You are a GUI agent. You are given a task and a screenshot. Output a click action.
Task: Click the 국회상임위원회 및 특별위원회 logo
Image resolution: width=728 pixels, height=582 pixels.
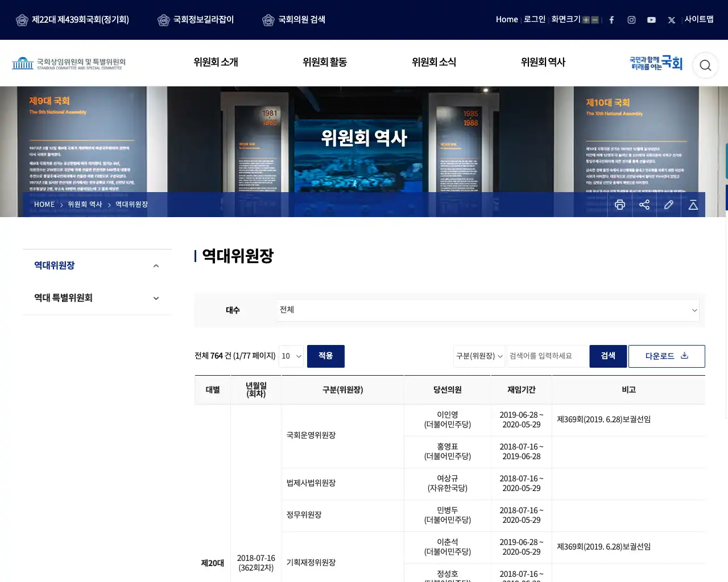69,63
